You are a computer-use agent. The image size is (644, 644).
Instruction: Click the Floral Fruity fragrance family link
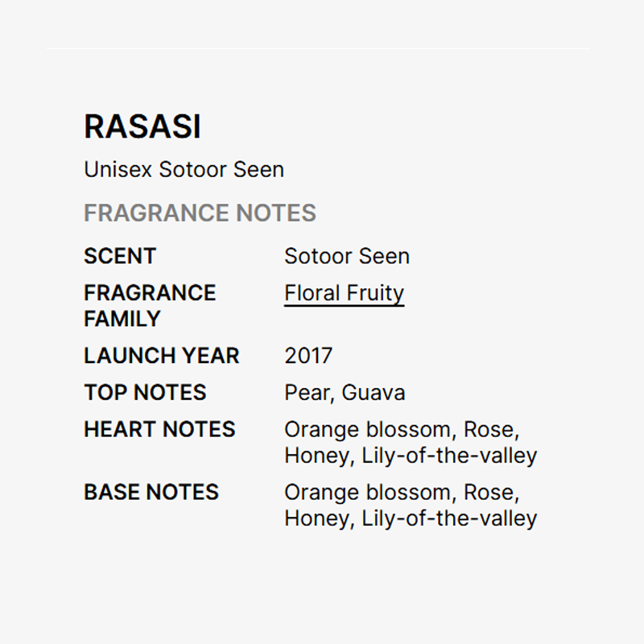[344, 293]
